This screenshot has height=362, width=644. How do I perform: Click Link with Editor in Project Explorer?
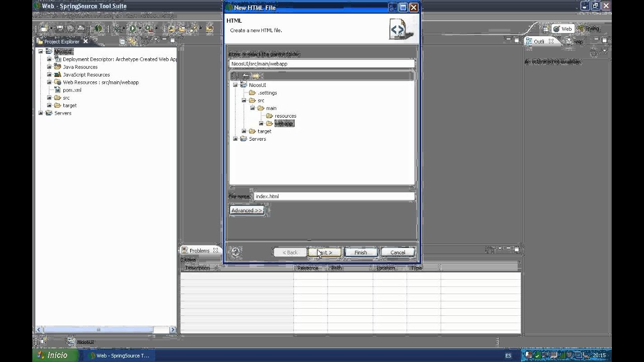point(132,42)
